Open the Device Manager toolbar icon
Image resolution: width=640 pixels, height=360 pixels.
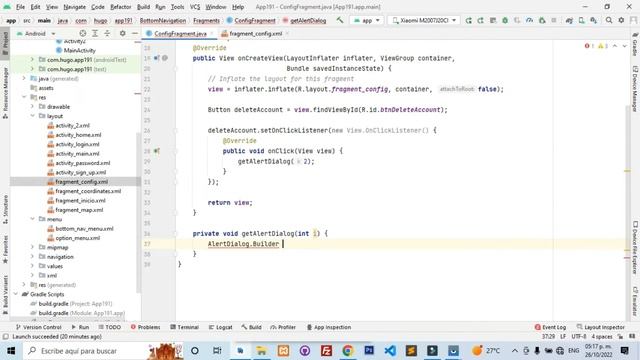tap(581, 20)
